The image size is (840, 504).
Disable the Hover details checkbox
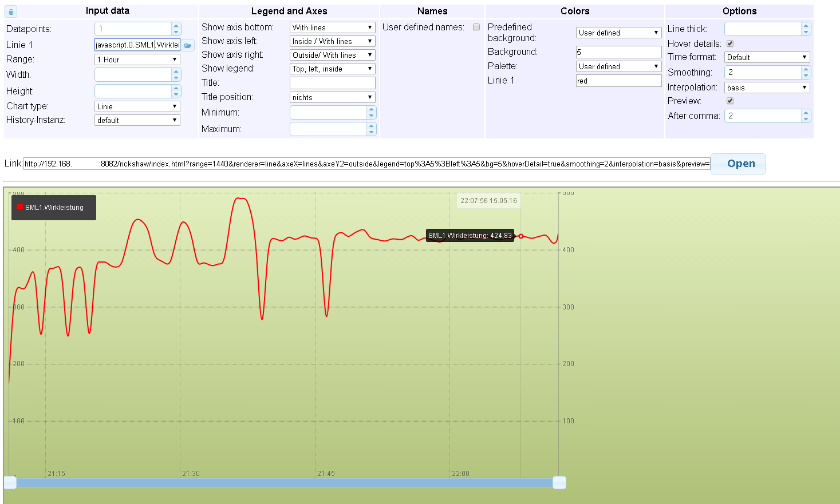(x=730, y=43)
